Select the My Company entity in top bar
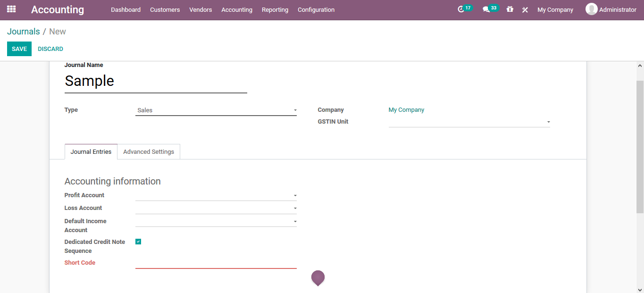 555,9
